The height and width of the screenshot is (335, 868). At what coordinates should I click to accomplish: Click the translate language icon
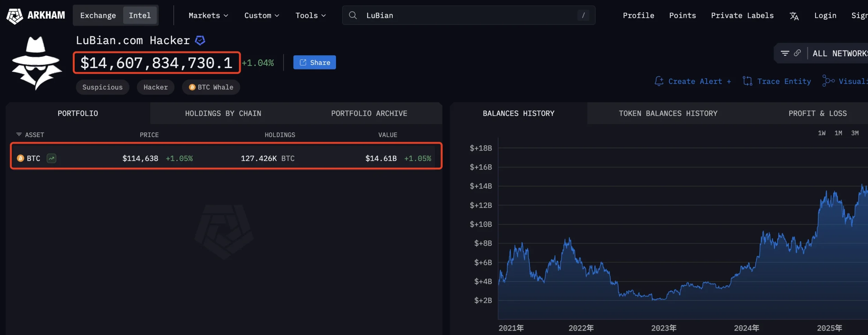pos(794,15)
